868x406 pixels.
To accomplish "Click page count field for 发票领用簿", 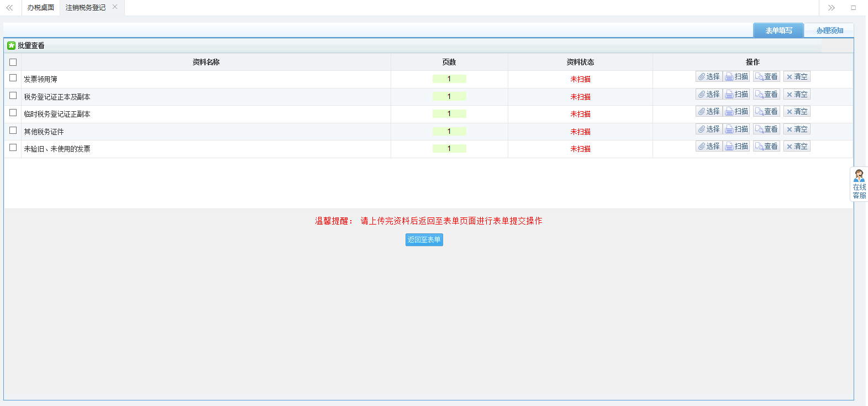I will (449, 79).
